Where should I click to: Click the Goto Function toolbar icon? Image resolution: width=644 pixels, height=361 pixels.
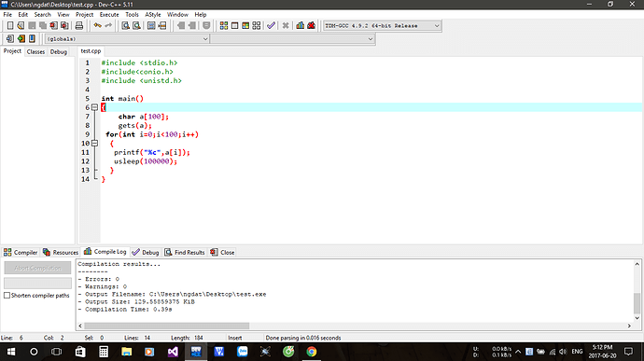(x=151, y=25)
